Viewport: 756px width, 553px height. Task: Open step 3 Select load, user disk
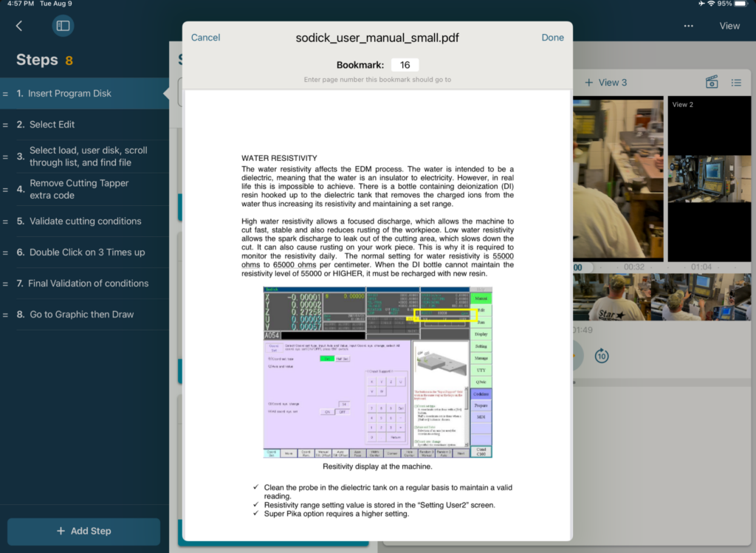point(84,157)
